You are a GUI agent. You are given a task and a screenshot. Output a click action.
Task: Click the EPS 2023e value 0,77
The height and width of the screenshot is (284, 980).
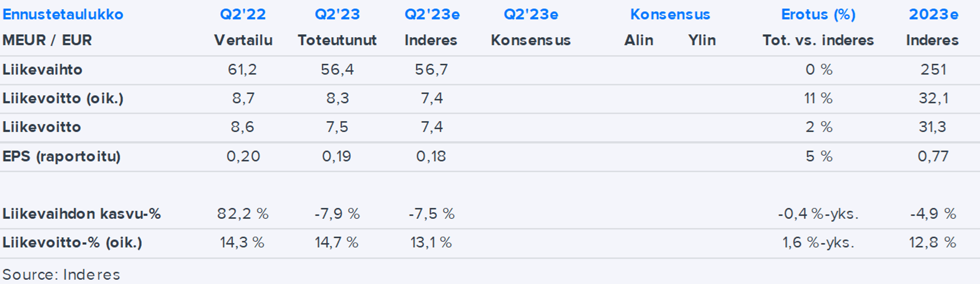933,156
